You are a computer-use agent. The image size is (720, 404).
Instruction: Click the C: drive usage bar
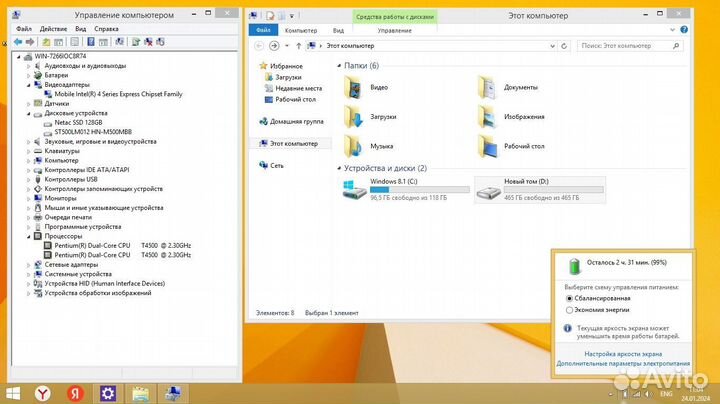[420, 190]
